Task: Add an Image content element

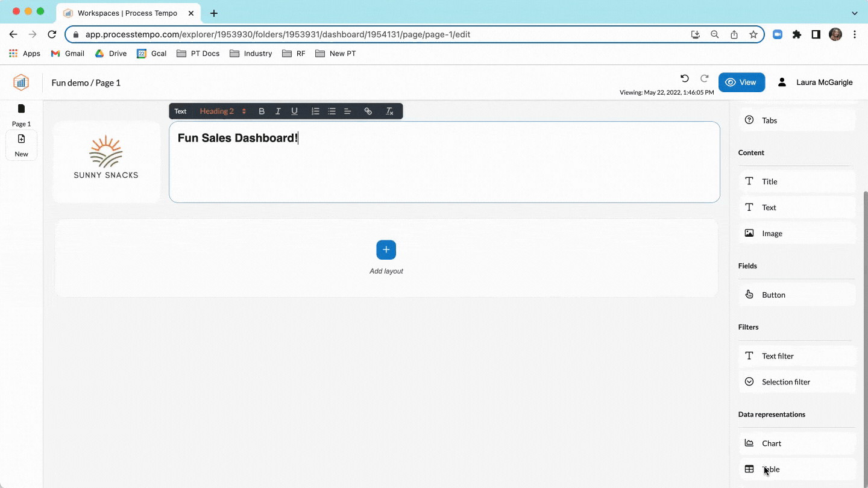Action: coord(797,233)
